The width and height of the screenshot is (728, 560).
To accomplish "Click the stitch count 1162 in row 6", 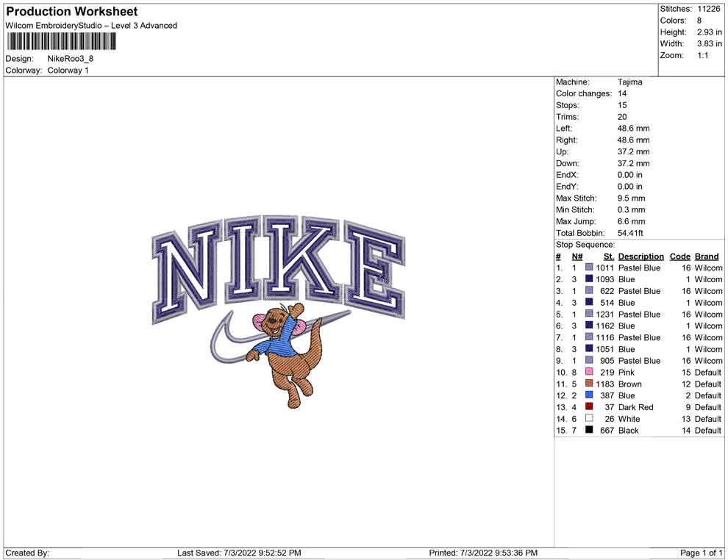I will coord(605,326).
